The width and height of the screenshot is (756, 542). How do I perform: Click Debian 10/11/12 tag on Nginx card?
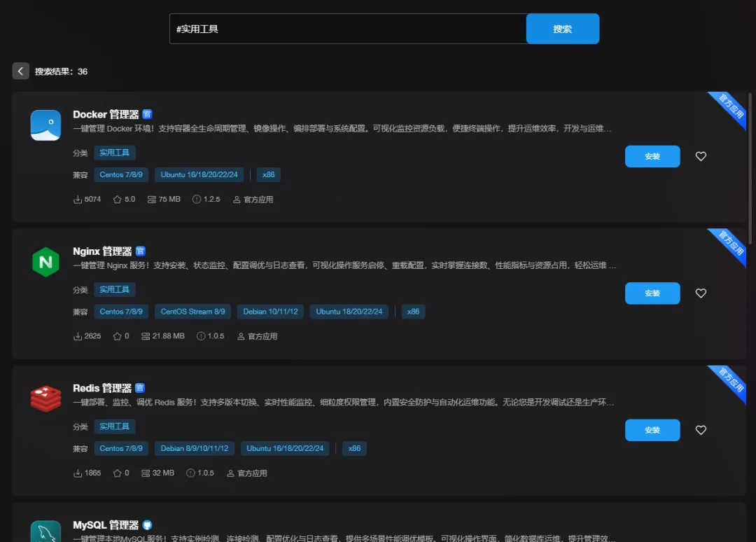click(270, 312)
